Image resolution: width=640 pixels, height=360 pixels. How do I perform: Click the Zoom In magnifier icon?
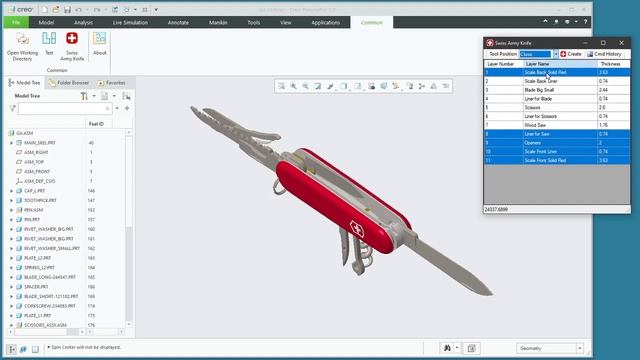click(x=293, y=86)
